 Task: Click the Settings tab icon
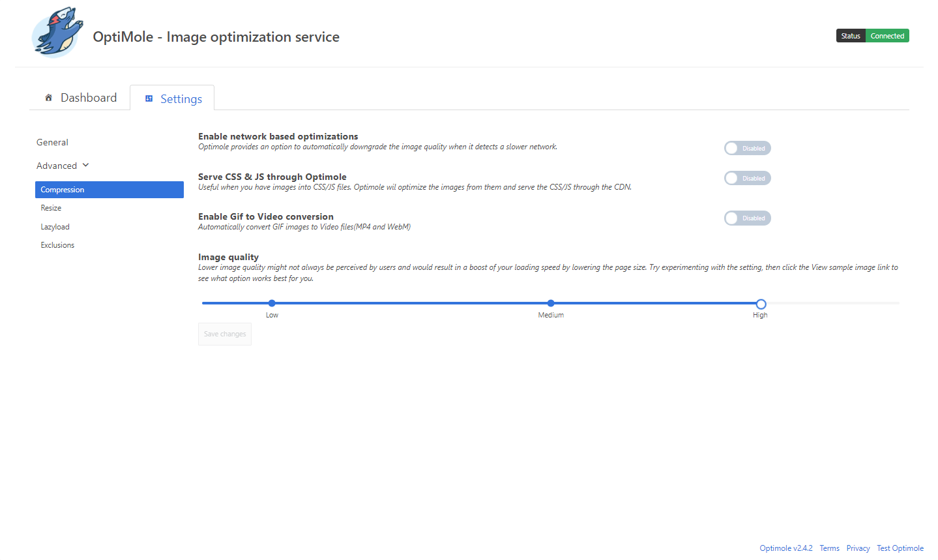pyautogui.click(x=149, y=98)
